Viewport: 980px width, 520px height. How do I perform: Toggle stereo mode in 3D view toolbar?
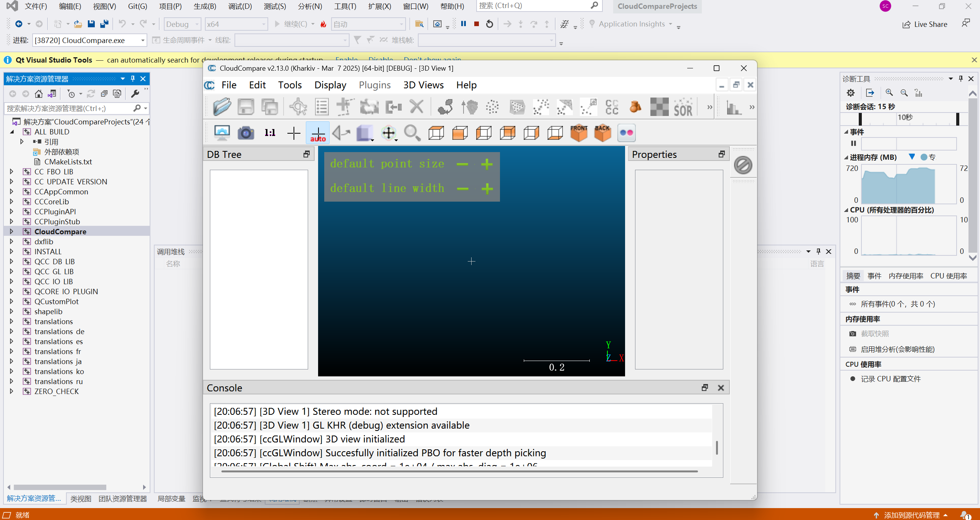coord(625,132)
